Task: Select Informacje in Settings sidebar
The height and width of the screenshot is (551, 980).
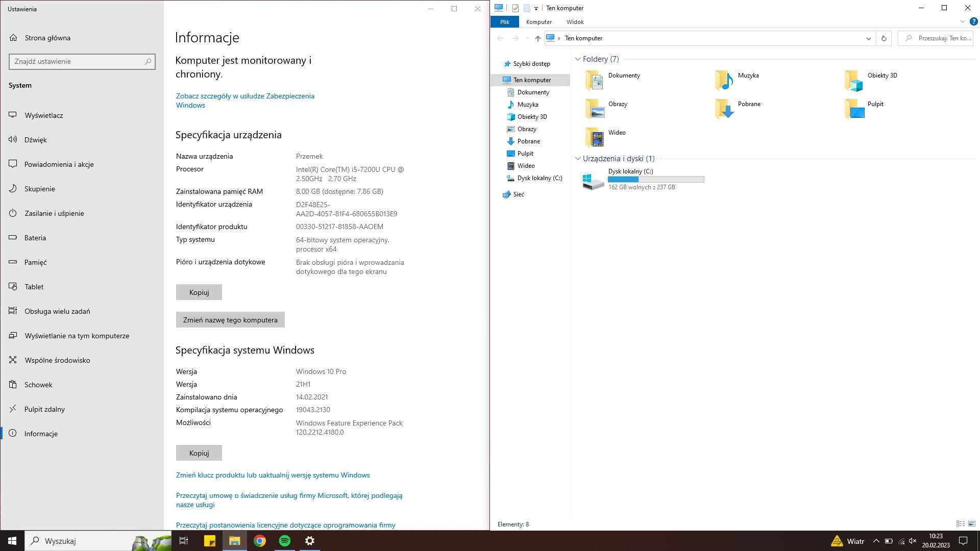Action: [x=82, y=434]
